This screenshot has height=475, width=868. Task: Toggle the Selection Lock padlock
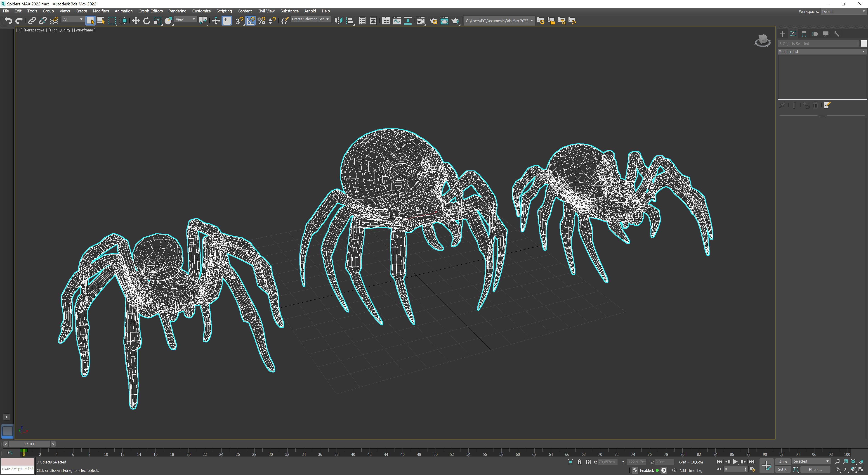point(579,462)
